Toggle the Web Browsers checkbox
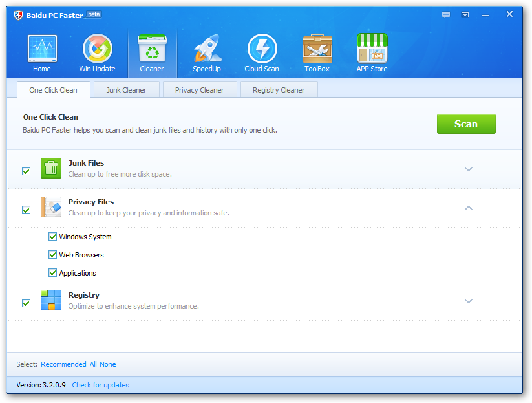Image resolution: width=532 pixels, height=403 pixels. tap(52, 255)
